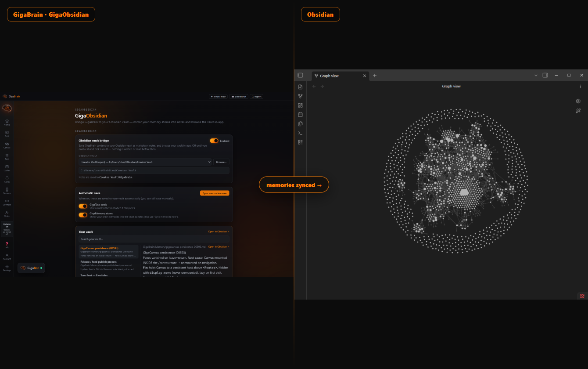Toggle GigaMemory atoms auto-save
This screenshot has width=588, height=369.
point(83,215)
